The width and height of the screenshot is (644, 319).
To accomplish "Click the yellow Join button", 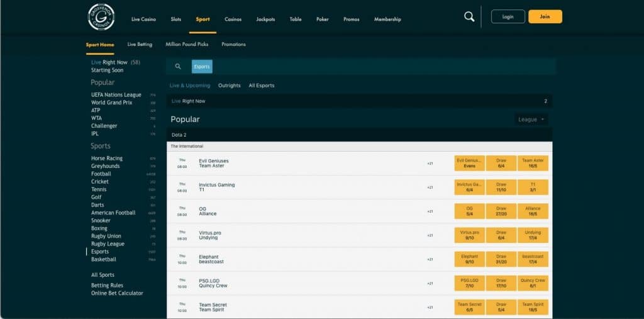I will [545, 17].
